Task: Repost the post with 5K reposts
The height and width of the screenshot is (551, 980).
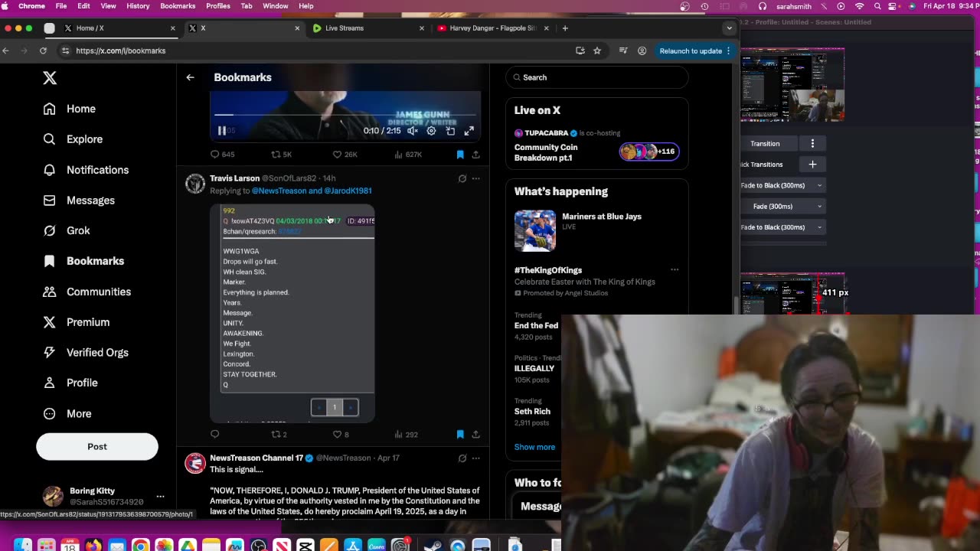Action: 282,155
